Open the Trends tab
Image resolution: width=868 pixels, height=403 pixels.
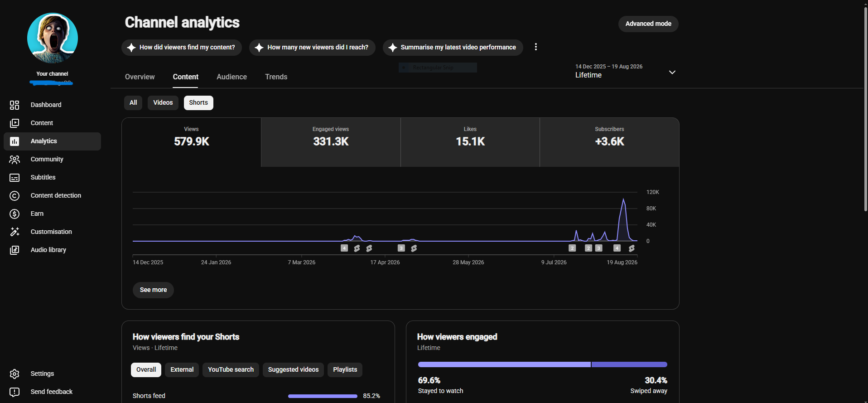[x=276, y=77]
